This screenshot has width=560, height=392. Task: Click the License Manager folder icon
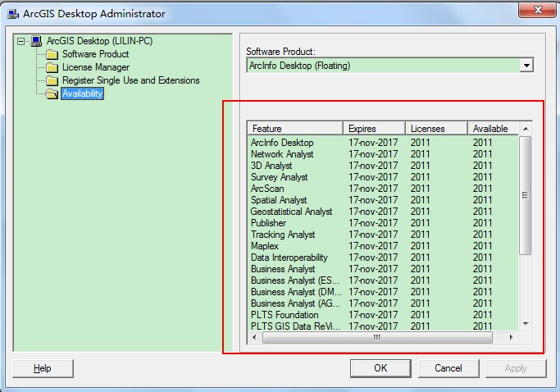52,67
